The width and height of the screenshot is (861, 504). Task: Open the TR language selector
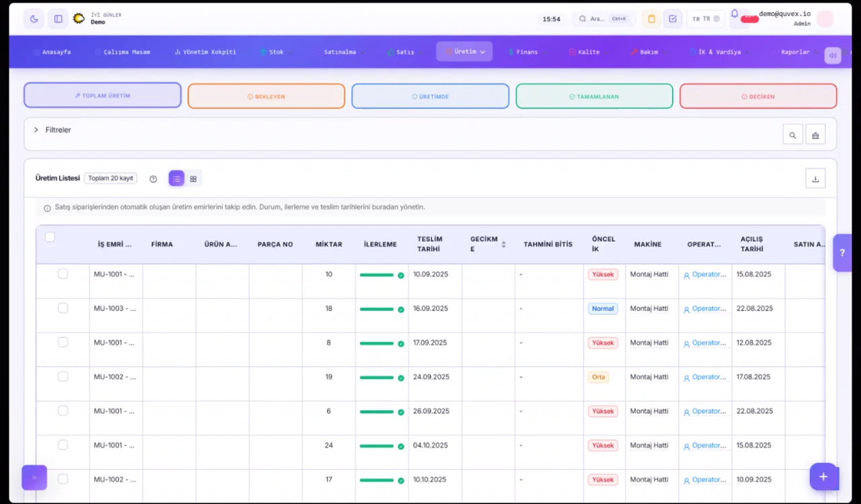point(706,19)
